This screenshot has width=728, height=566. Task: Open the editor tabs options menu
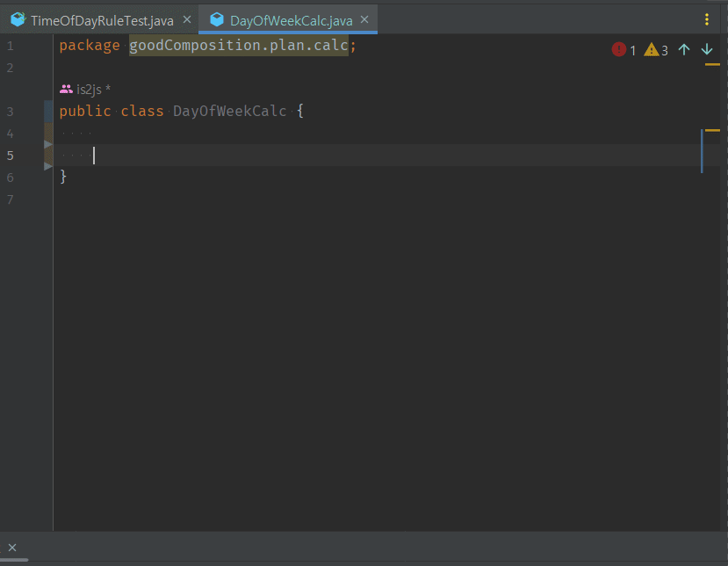pyautogui.click(x=707, y=19)
